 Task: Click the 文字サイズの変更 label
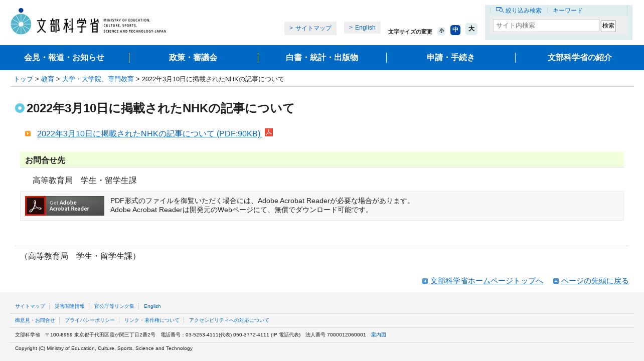tap(410, 32)
